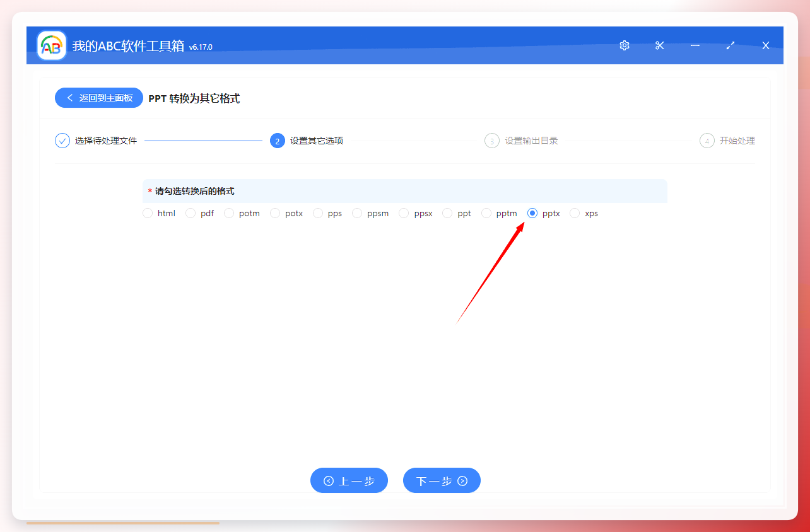Image resolution: width=810 pixels, height=532 pixels.
Task: Click the 下一步 next step button
Action: tap(442, 481)
